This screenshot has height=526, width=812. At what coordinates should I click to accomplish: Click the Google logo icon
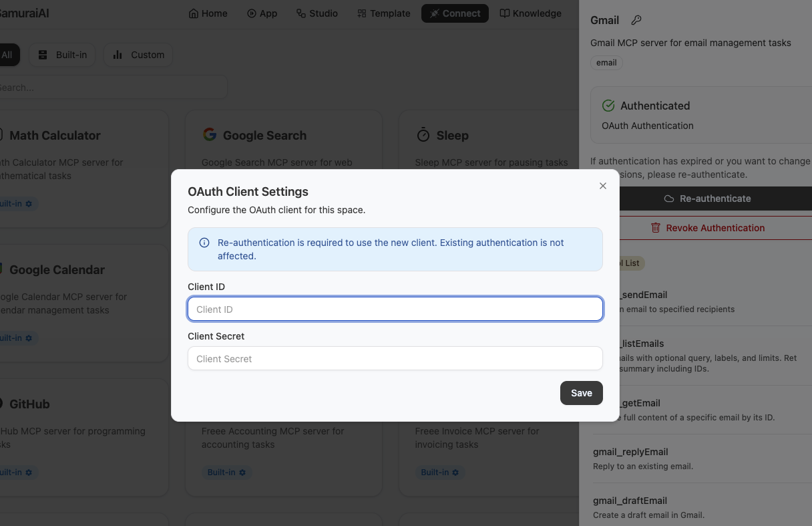pyautogui.click(x=210, y=134)
